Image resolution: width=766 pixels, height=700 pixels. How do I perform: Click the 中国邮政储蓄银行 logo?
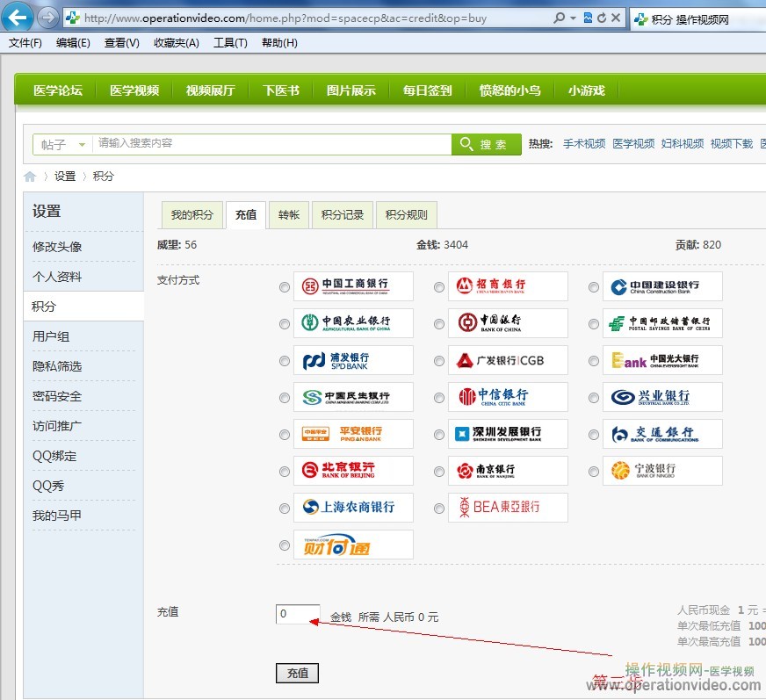pos(662,323)
